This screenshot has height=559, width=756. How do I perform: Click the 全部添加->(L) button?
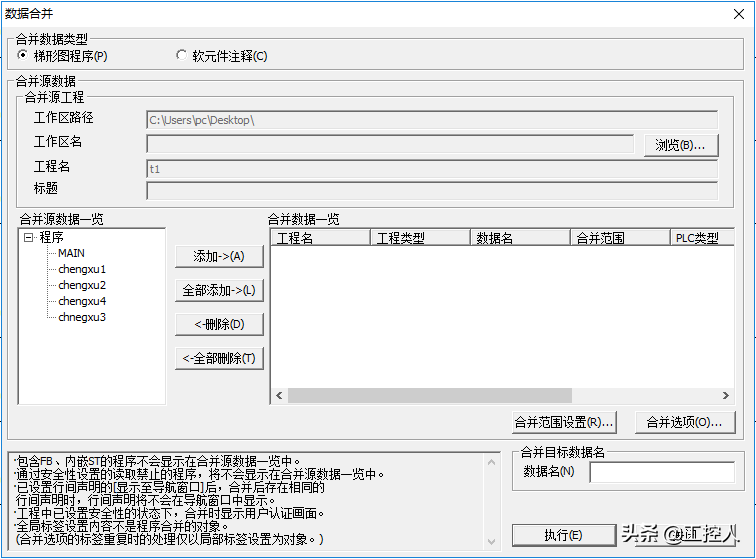point(219,290)
